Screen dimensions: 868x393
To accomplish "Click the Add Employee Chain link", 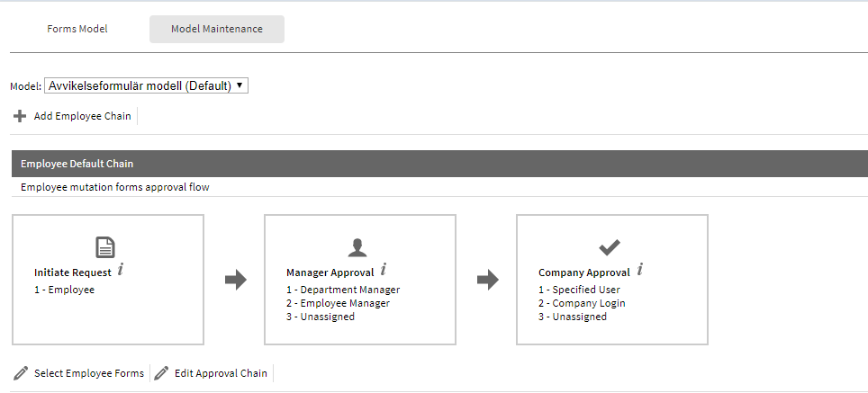I will pyautogui.click(x=83, y=116).
